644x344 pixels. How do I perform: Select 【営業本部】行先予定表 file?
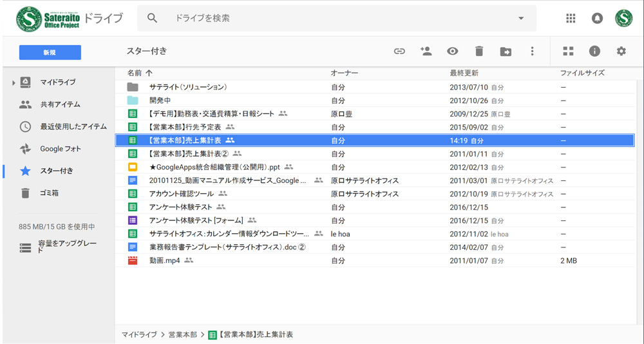[184, 128]
